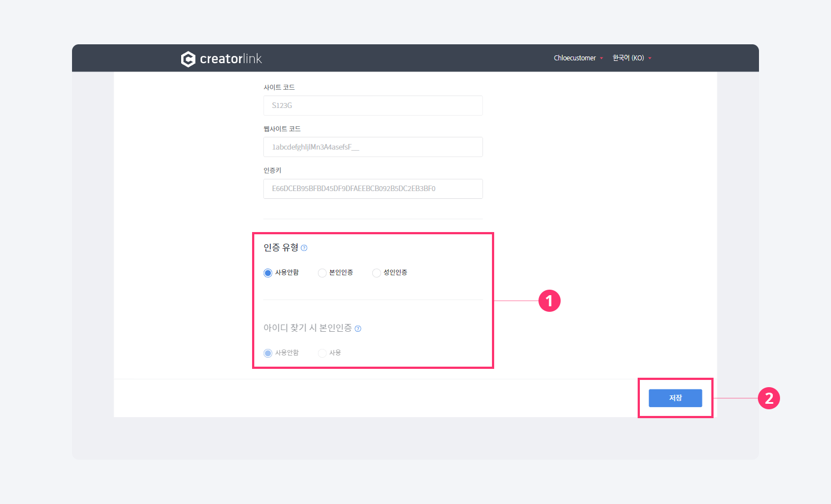Screen dimensions: 831x504
Task: Click into the 웹사이트 코드 text field
Action: coord(373,147)
